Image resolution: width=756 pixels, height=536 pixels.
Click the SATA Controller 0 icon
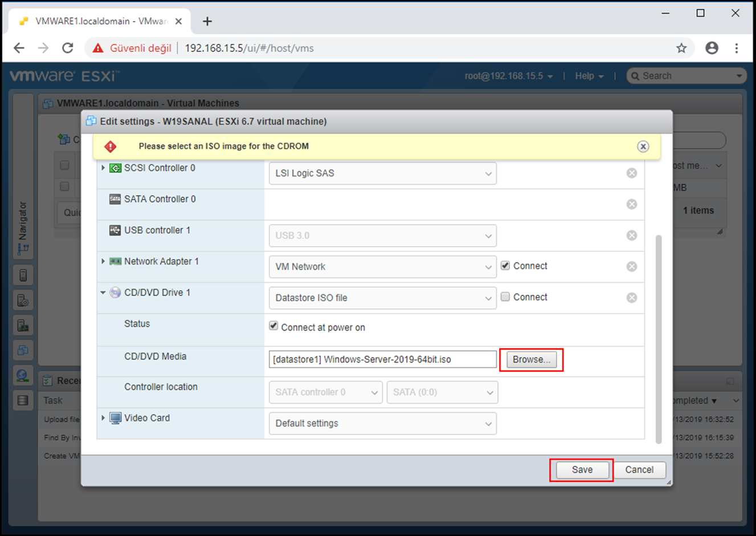coord(115,199)
